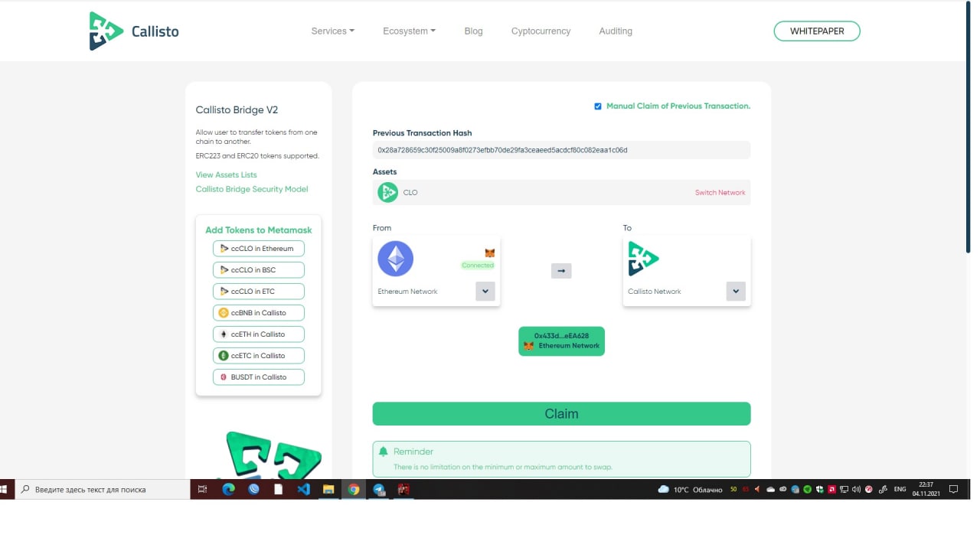Click the AMD tray icon
Screen dimensions: 980x551
pyautogui.click(x=831, y=489)
